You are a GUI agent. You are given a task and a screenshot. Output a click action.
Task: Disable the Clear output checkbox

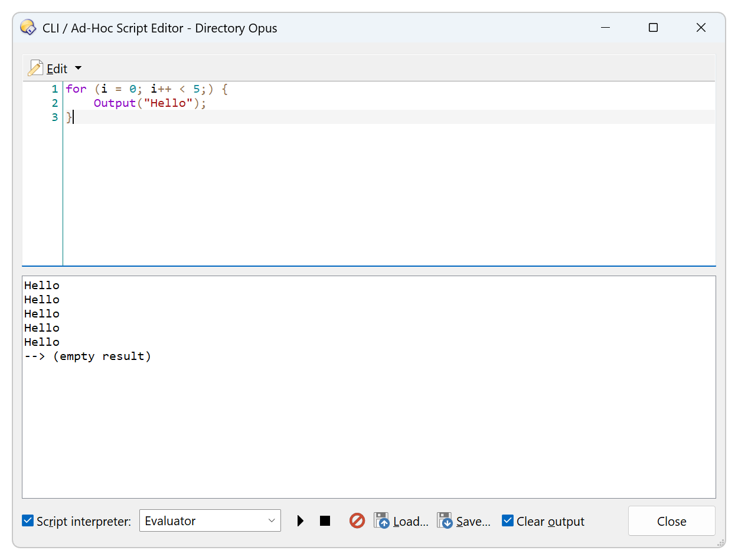point(508,521)
